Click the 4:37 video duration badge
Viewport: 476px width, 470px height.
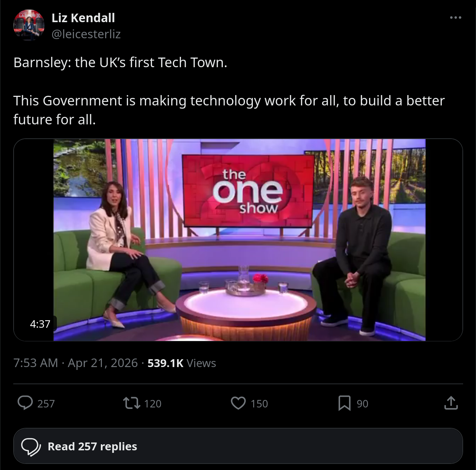(40, 324)
